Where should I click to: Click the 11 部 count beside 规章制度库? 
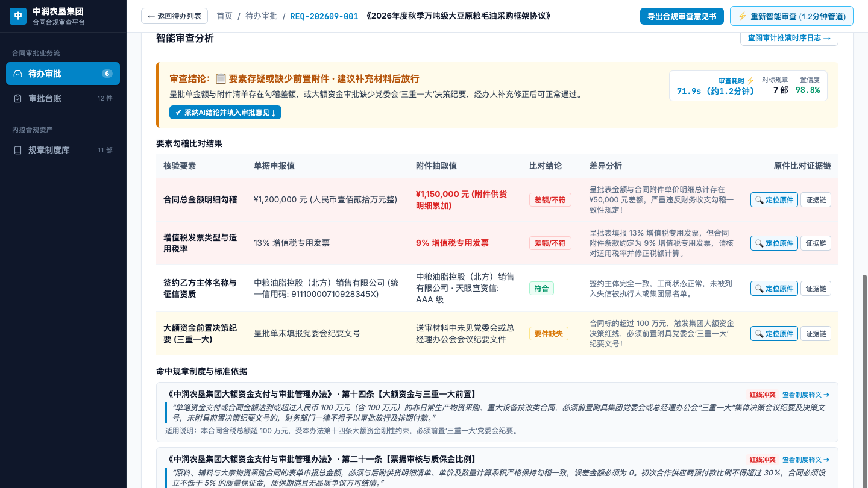(x=105, y=150)
